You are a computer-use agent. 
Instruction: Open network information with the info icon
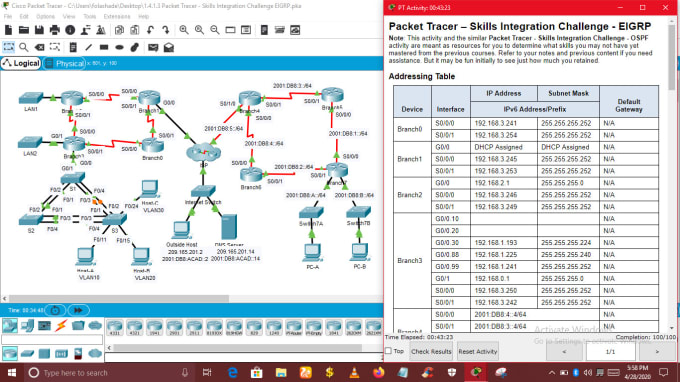click(70, 30)
